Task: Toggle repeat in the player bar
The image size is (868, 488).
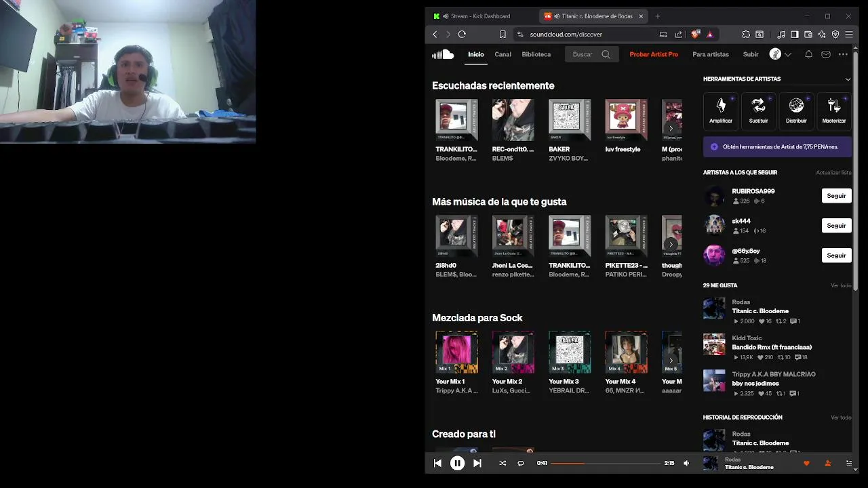Action: pyautogui.click(x=521, y=463)
